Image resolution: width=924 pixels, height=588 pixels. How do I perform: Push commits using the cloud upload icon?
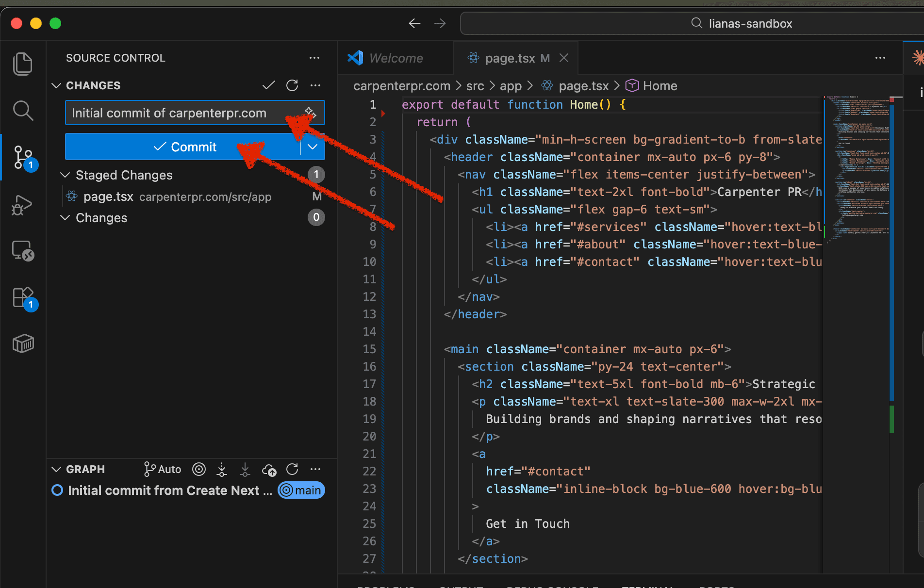[269, 469]
